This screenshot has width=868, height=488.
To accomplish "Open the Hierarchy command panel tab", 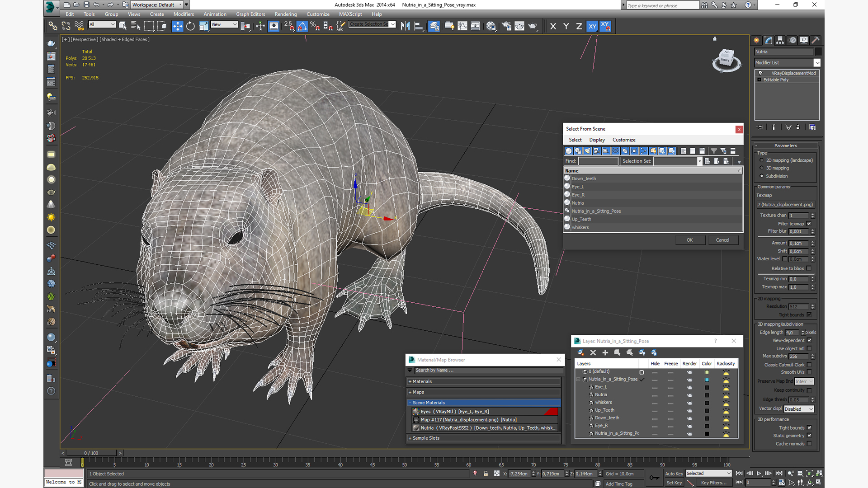I will (780, 40).
